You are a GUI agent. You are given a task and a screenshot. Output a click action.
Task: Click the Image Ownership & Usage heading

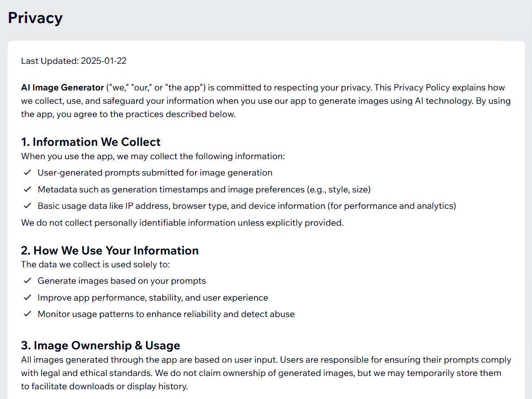pos(100,345)
